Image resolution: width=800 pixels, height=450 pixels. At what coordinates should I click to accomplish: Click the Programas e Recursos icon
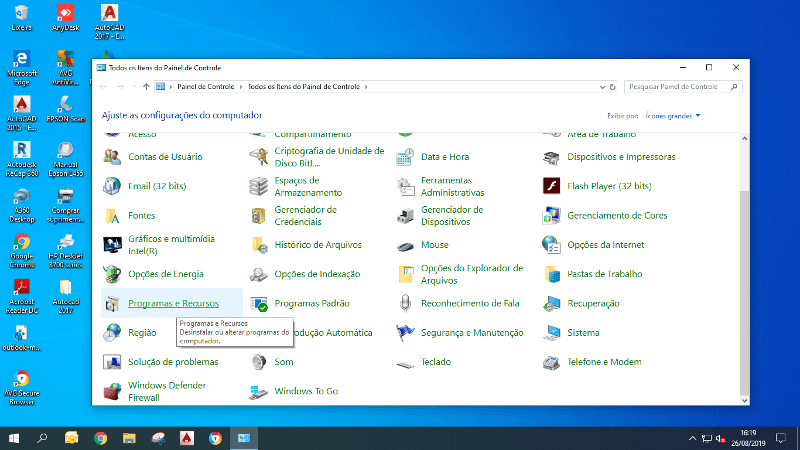click(x=112, y=304)
